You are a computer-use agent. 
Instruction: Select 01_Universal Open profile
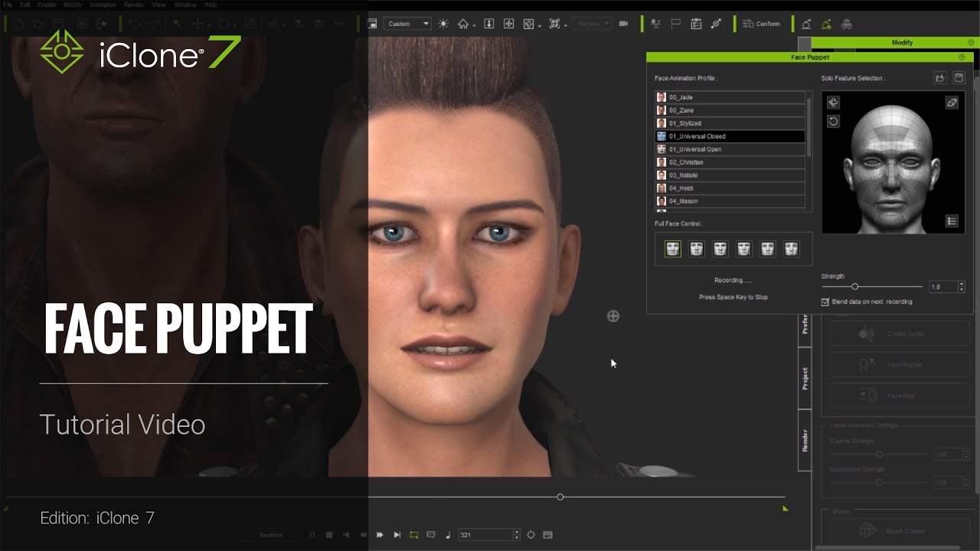point(730,149)
